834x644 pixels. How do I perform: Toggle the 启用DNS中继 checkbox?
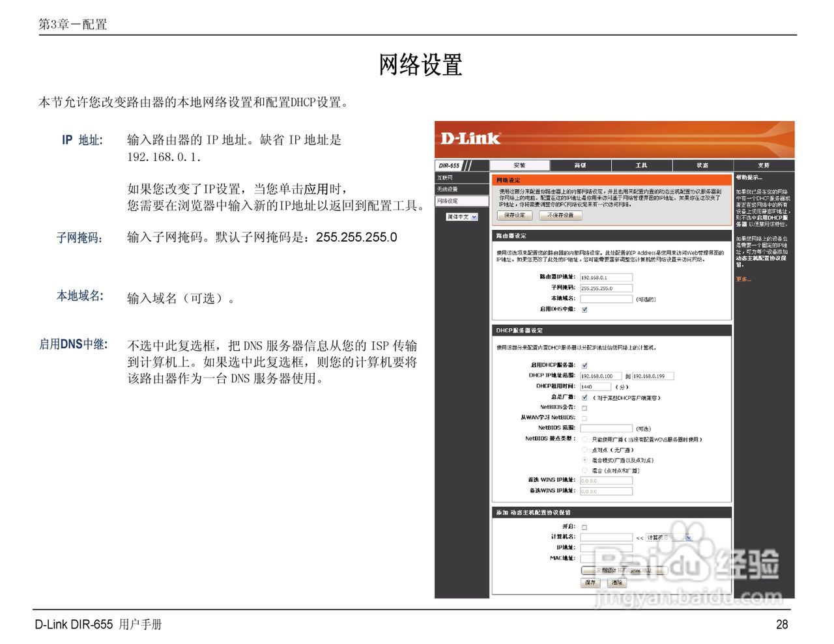click(584, 309)
